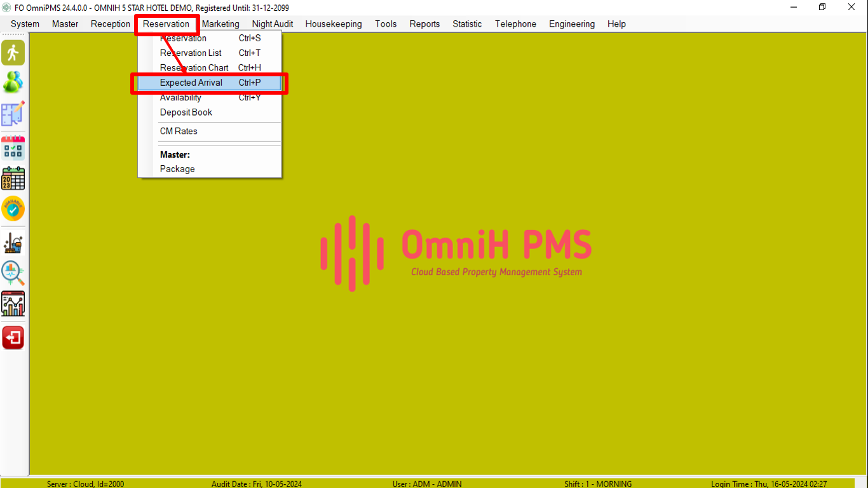
Task: Click the application icon in title bar
Action: 7,8
